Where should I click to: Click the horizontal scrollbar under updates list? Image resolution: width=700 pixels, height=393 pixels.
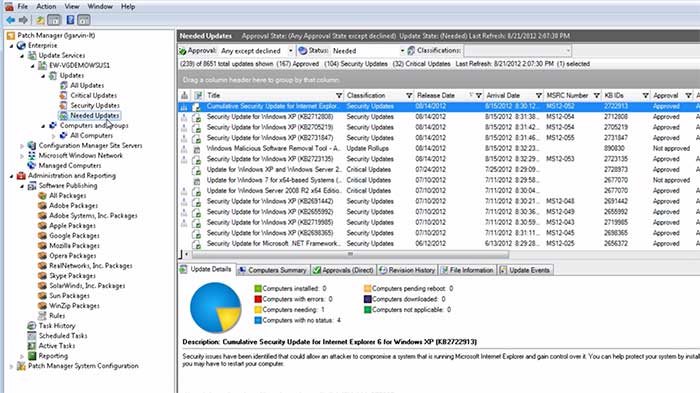350,254
